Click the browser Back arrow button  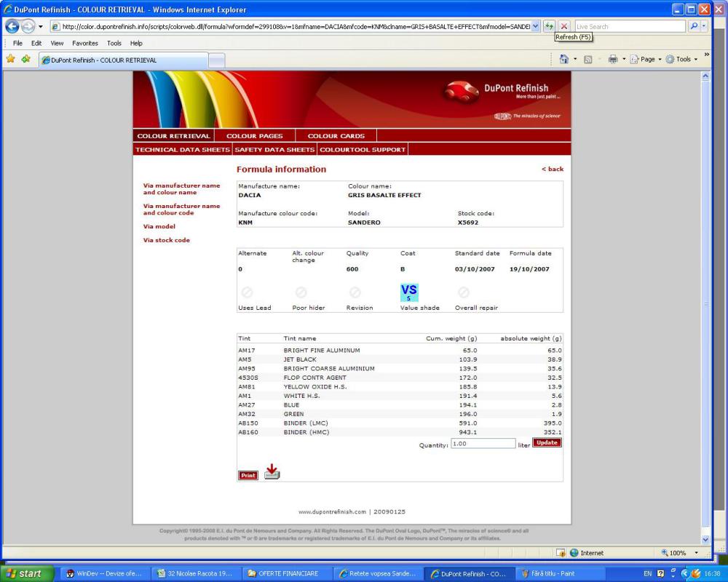[12, 26]
